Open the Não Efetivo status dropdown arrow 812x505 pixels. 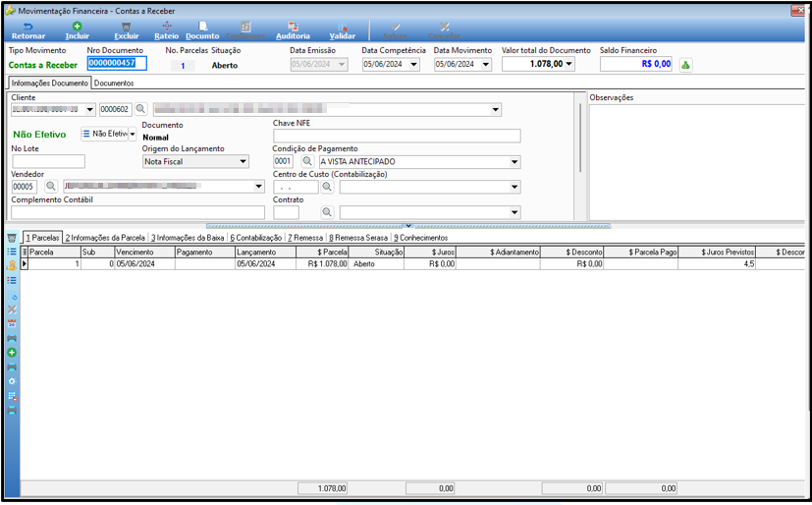click(133, 135)
